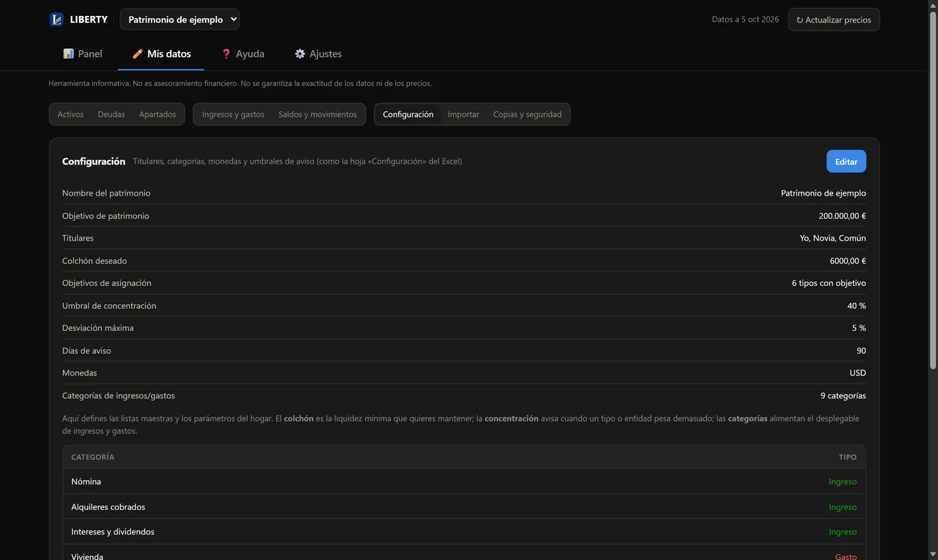Click the 6000,00 € colchón value
Image resolution: width=938 pixels, height=560 pixels.
pos(848,261)
